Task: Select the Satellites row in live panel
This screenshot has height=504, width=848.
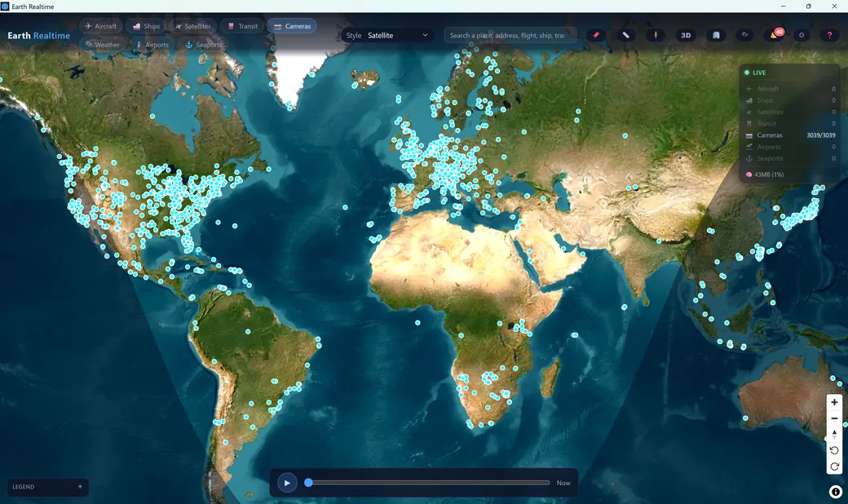Action: (x=790, y=112)
